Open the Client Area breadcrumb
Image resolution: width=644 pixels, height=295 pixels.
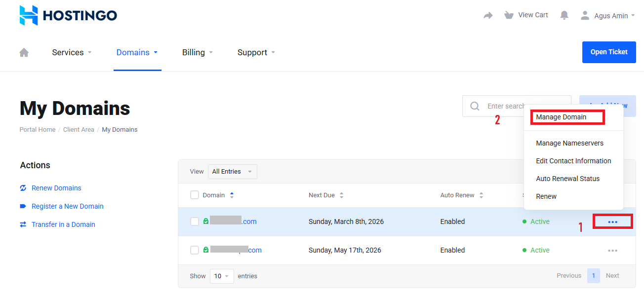point(79,130)
